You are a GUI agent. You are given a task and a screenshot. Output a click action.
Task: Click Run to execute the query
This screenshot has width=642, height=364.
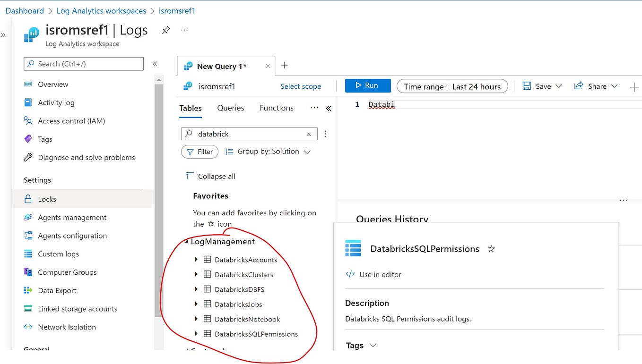click(x=368, y=86)
